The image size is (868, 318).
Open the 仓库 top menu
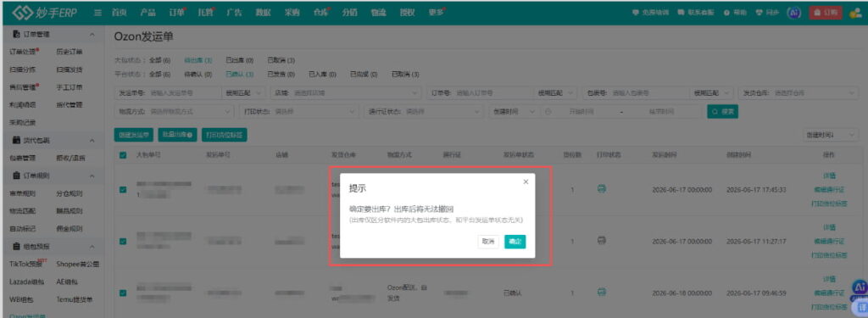coord(321,13)
